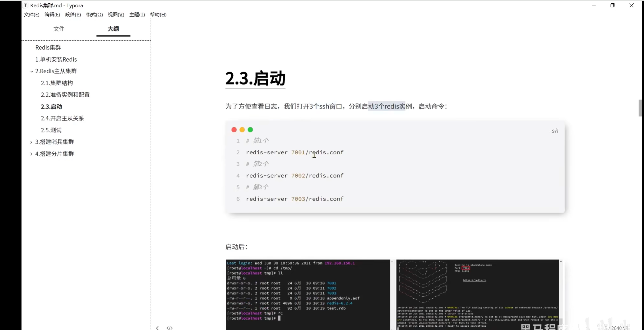
Task: Go to 1.单机安装Redis heading in outline
Action: 56,59
